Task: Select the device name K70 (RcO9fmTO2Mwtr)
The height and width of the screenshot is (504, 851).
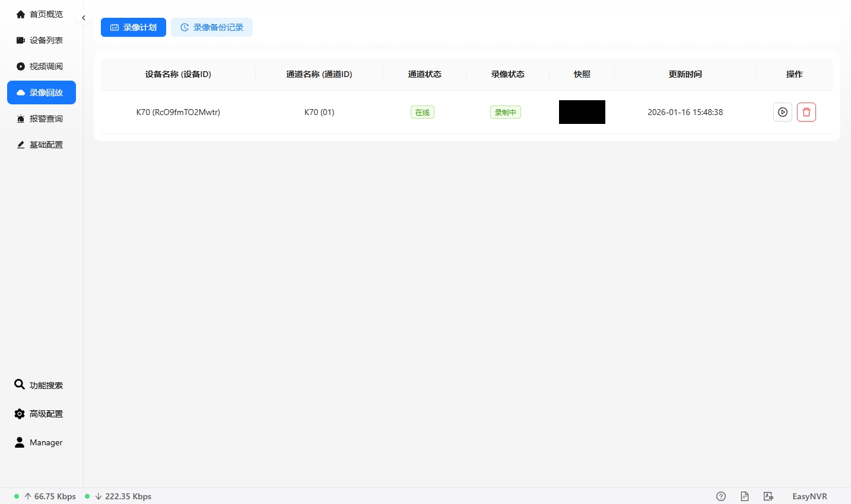Action: click(x=178, y=112)
